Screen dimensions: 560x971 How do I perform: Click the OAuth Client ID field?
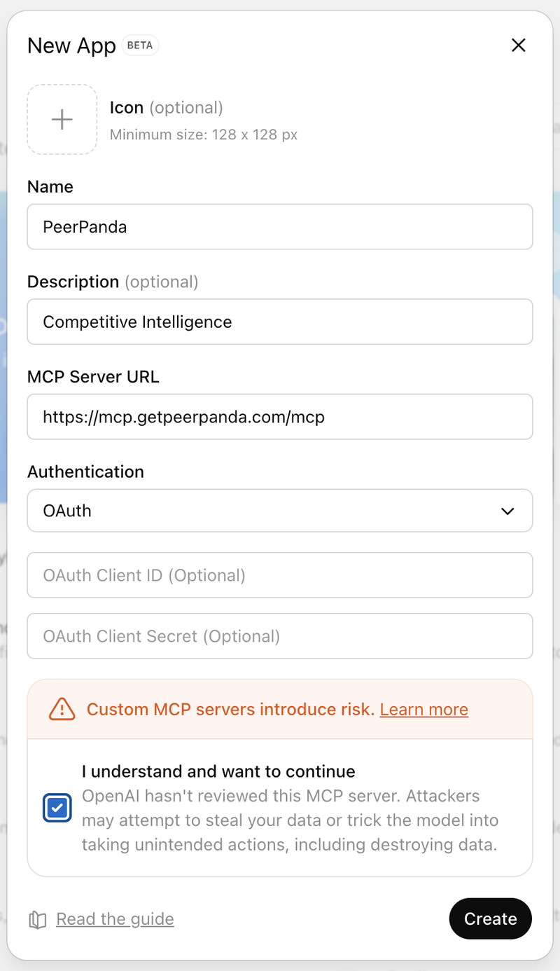click(x=280, y=575)
